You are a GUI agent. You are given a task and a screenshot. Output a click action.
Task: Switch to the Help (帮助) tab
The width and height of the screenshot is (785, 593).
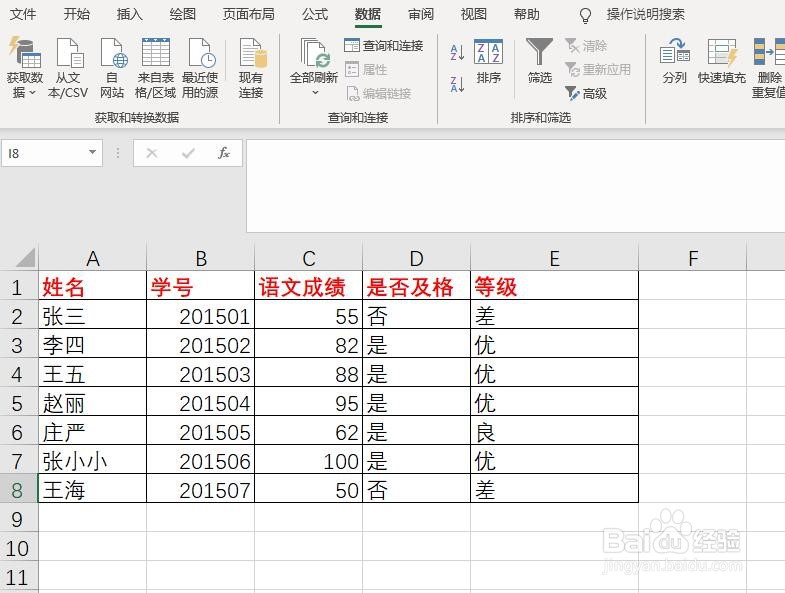(527, 14)
